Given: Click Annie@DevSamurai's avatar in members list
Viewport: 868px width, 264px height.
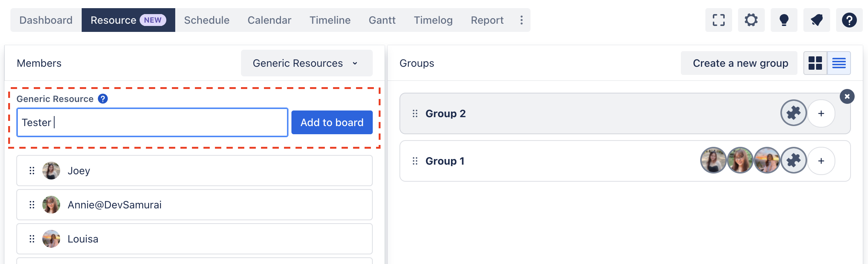Looking at the screenshot, I should [x=51, y=205].
